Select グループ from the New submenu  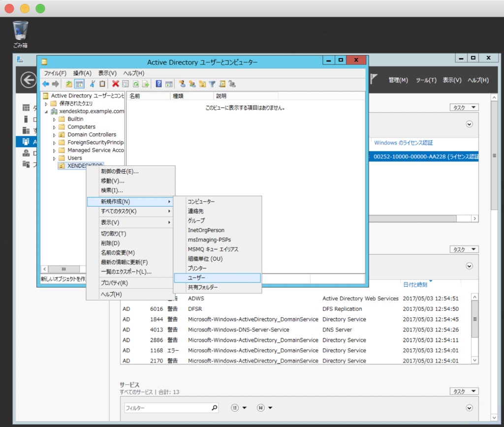(217, 221)
